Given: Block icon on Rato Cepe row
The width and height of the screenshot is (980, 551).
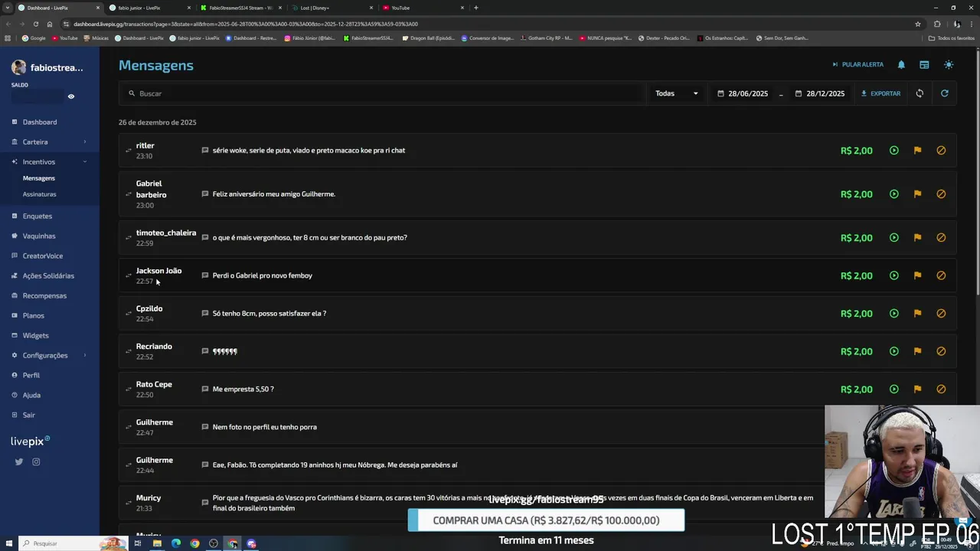Looking at the screenshot, I should [941, 390].
